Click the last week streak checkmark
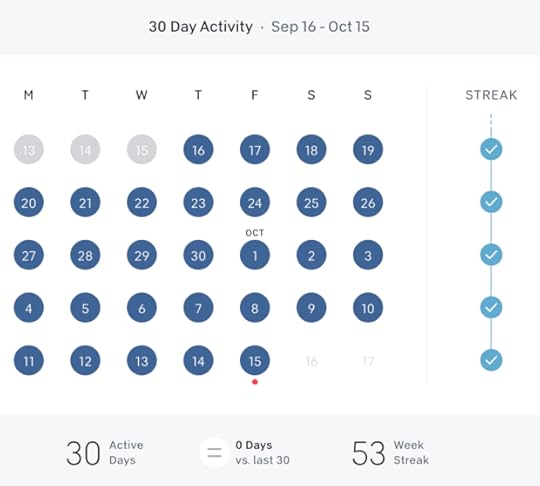 pyautogui.click(x=491, y=360)
